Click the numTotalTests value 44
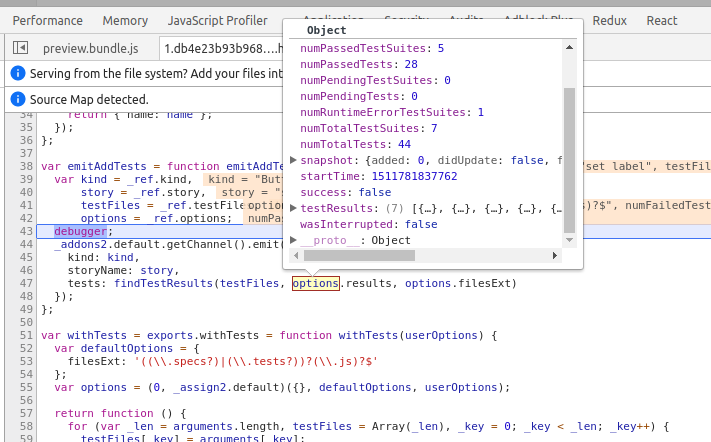This screenshot has width=711, height=442. pyautogui.click(x=404, y=144)
